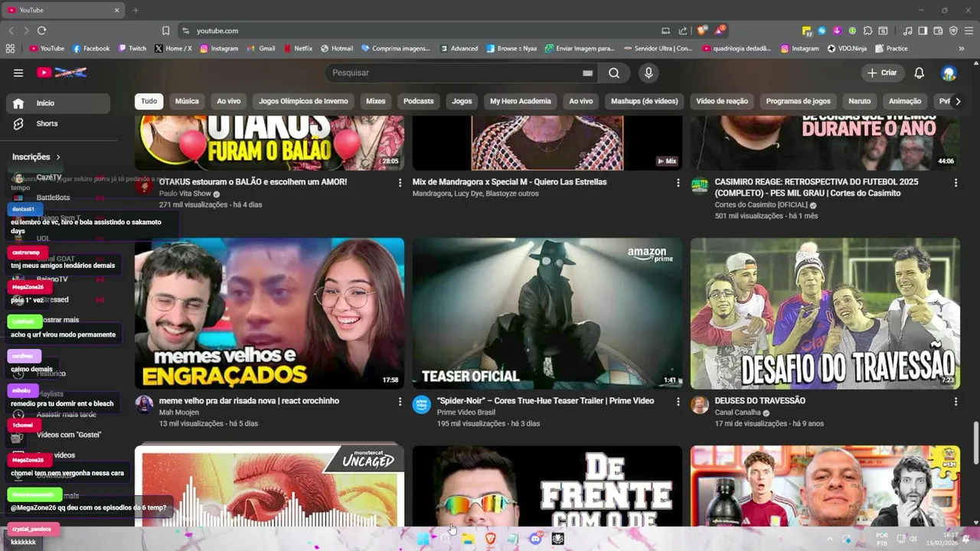Open the Gmail bookmark
Screen dimensions: 980x551
(261, 48)
